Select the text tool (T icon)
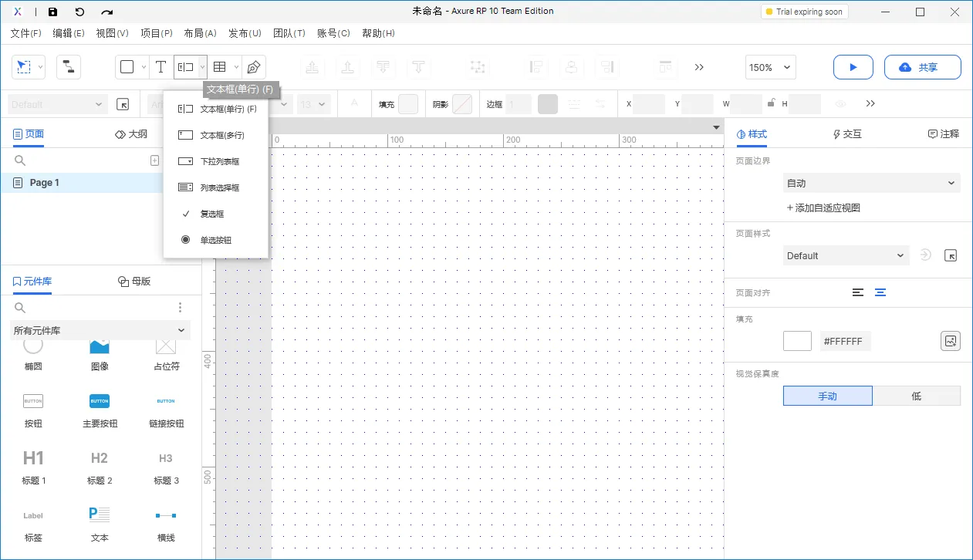This screenshot has width=973, height=560. pyautogui.click(x=160, y=66)
